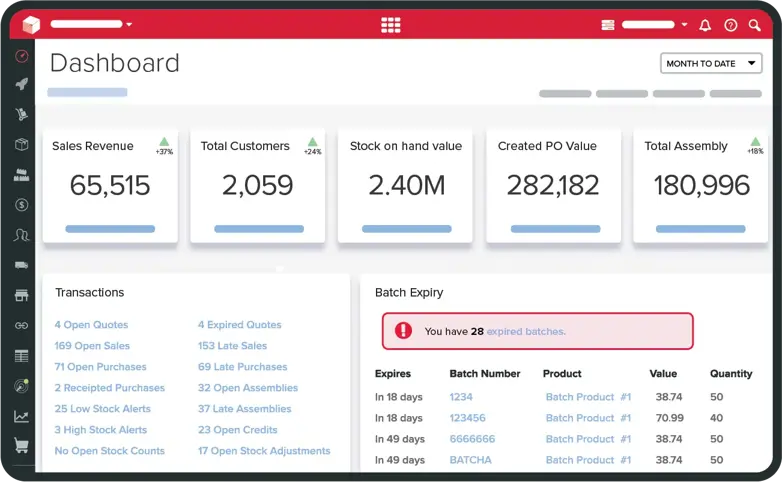Open batch number 6666666
Image resolution: width=782 pixels, height=482 pixels.
472,439
